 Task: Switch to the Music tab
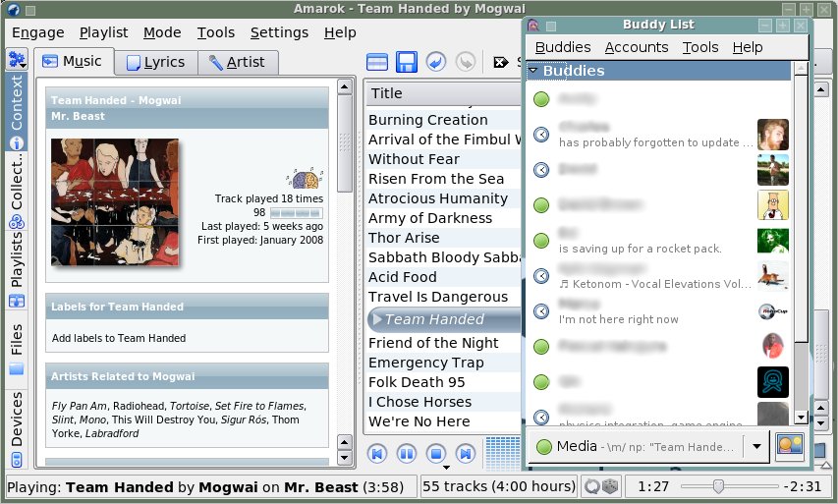pos(74,62)
